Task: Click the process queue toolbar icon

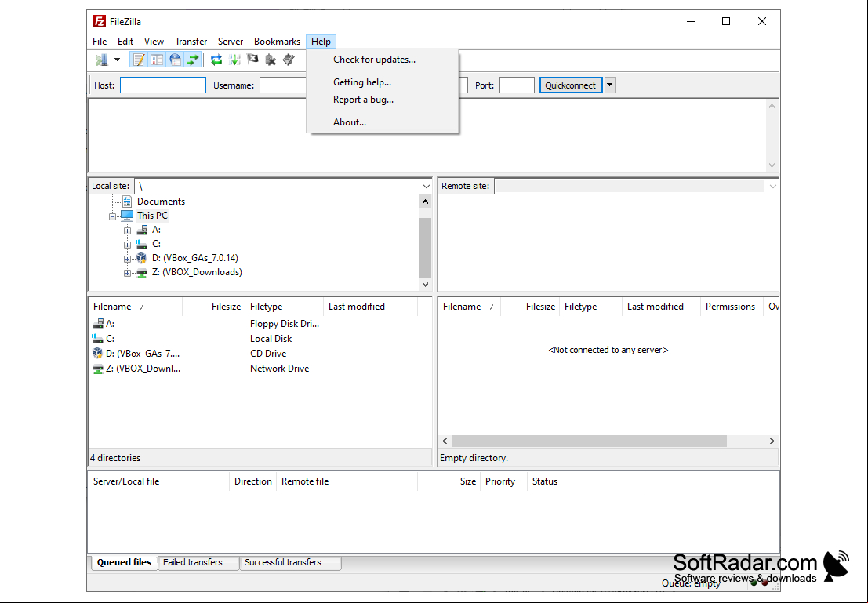Action: coord(234,60)
